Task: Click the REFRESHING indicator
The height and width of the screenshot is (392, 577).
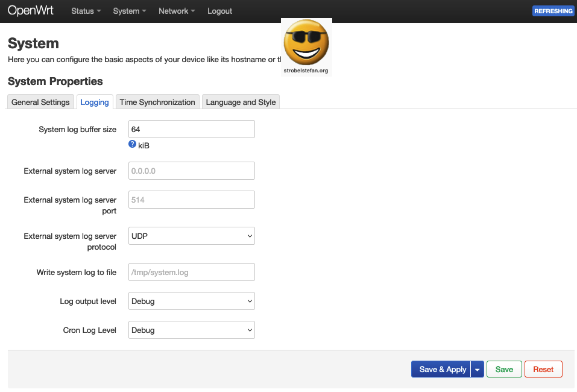Action: coord(553,10)
